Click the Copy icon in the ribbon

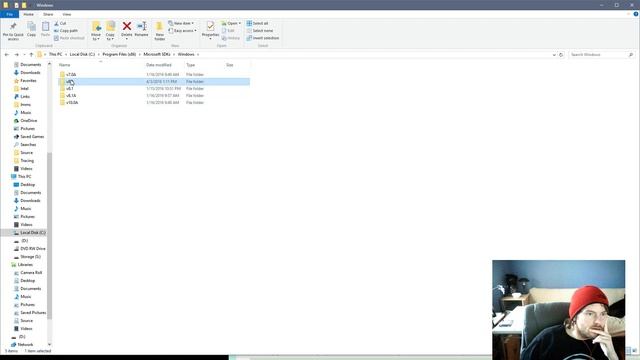tap(31, 27)
